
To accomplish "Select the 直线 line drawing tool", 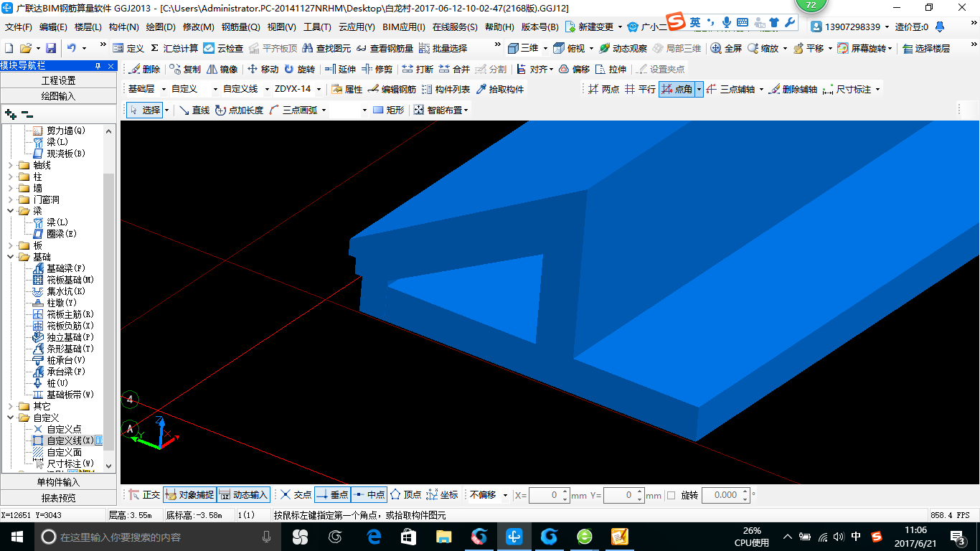I will (194, 110).
